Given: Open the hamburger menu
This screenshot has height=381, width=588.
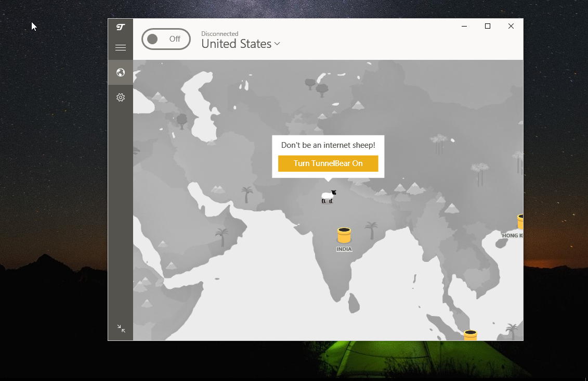Looking at the screenshot, I should (x=121, y=48).
